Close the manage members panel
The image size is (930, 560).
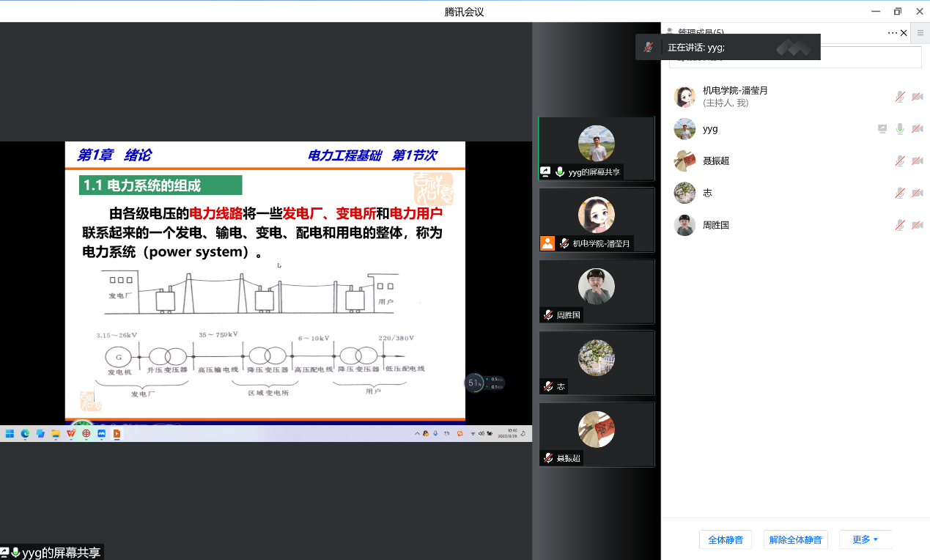pyautogui.click(x=904, y=33)
